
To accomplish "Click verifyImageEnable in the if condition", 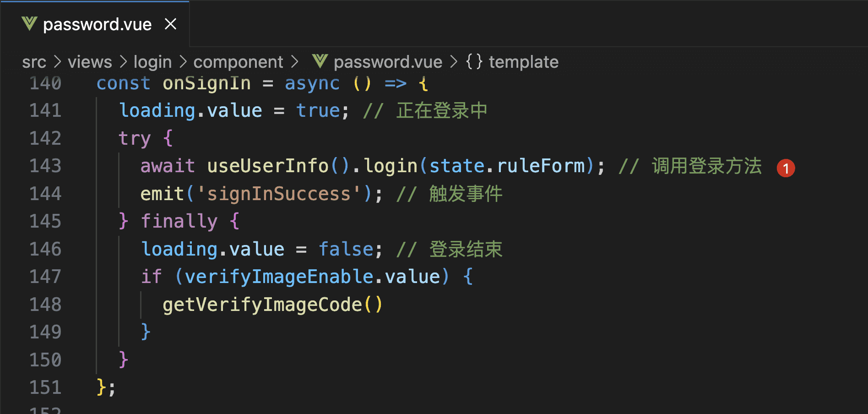I will [x=279, y=277].
